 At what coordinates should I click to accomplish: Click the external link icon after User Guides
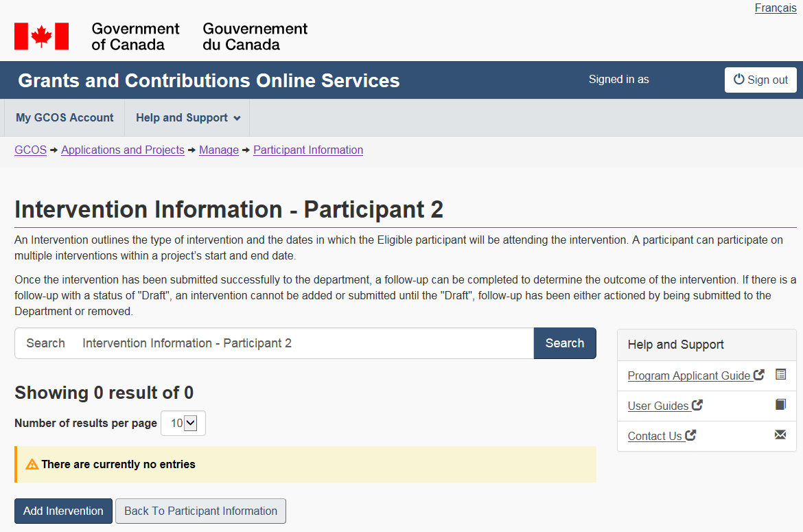[697, 405]
